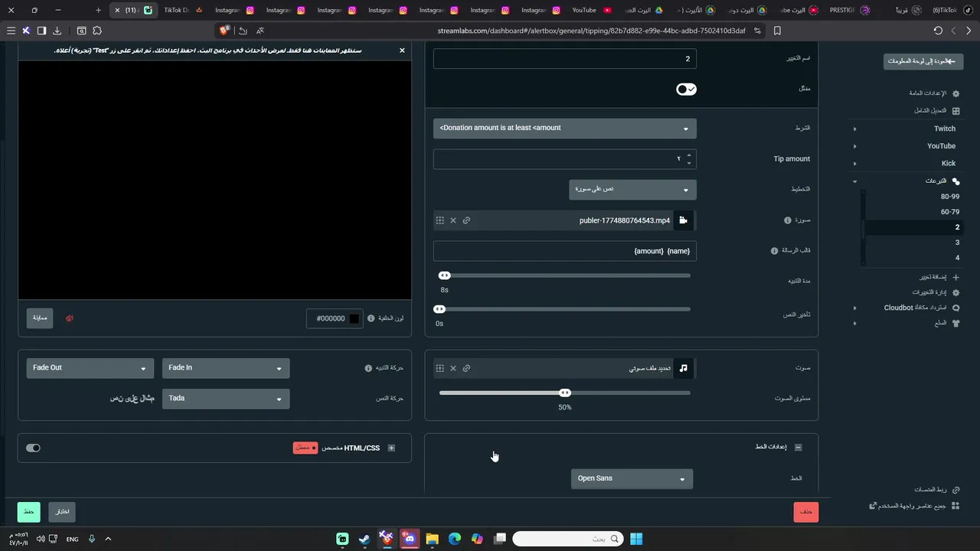980x551 pixels.
Task: Click the link icon in the sound file row
Action: pos(466,368)
